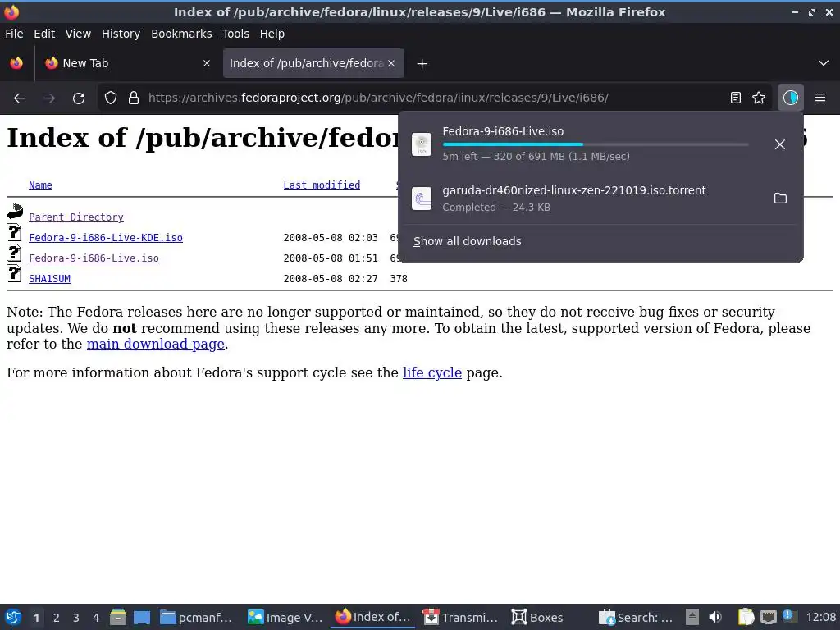Cancel the Fedora-9-i686-Live.iso download
The width and height of the screenshot is (840, 630).
(x=780, y=144)
